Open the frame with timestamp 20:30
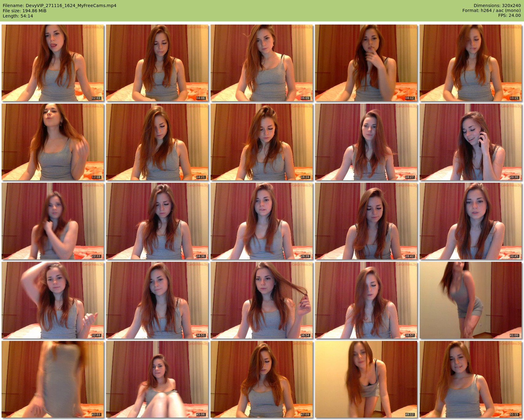This screenshot has height=420, width=524. pyautogui.click(x=471, y=142)
